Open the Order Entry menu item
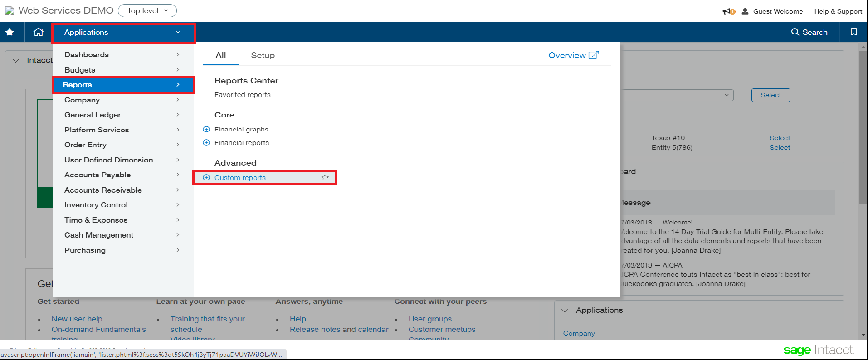Image resolution: width=868 pixels, height=360 pixels. click(x=123, y=145)
